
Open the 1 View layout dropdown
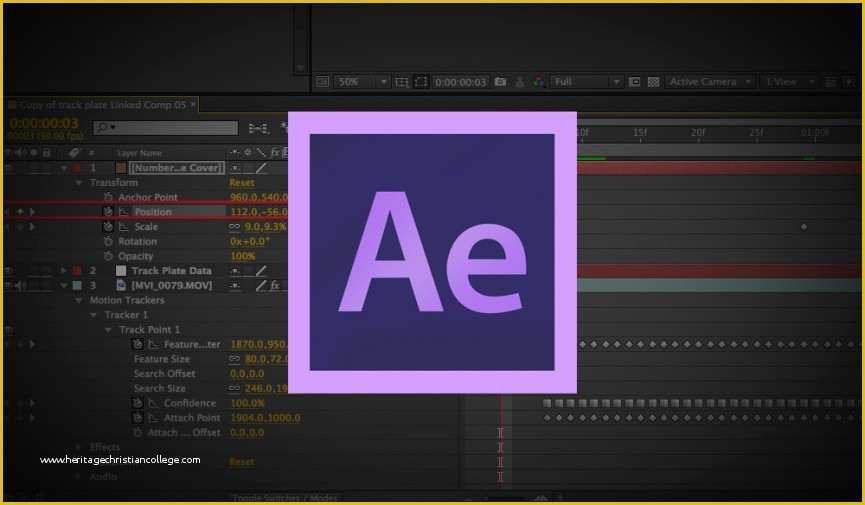(x=789, y=82)
